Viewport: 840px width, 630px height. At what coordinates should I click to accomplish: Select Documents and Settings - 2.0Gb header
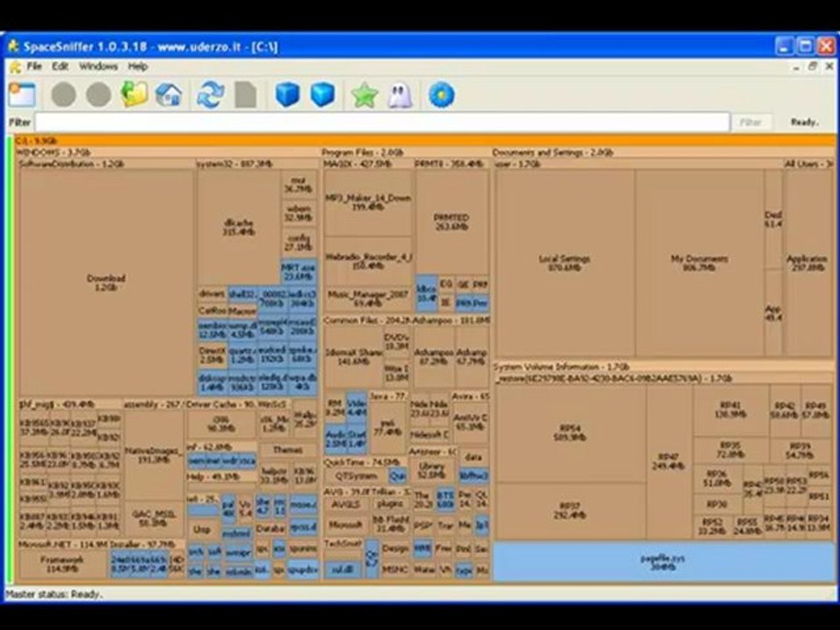[663, 152]
